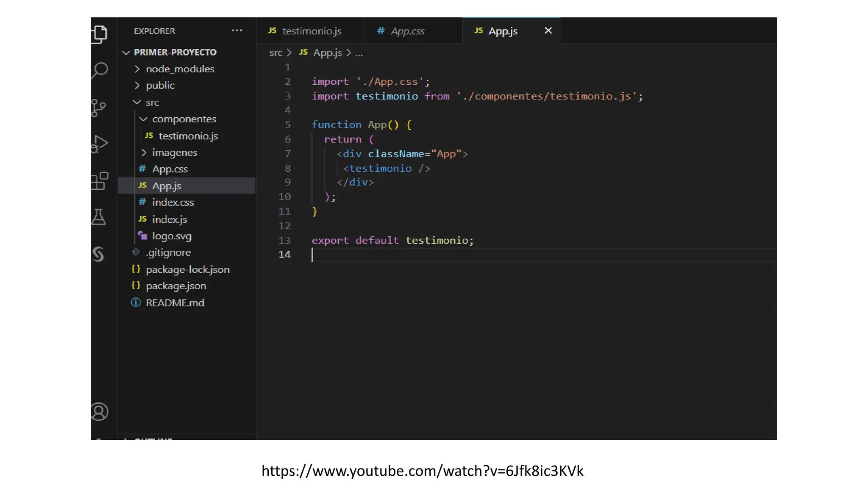
Task: Click 'export default testimonio;' statement
Action: point(392,241)
